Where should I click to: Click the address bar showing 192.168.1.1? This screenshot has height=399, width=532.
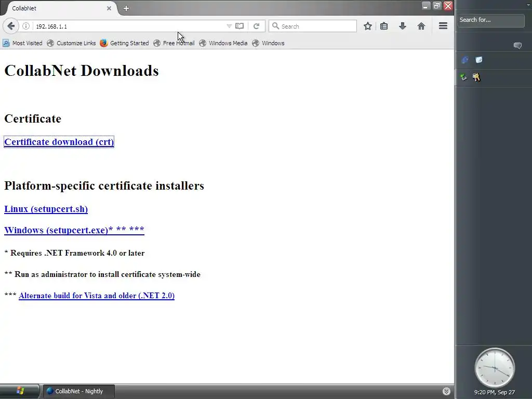point(129,26)
